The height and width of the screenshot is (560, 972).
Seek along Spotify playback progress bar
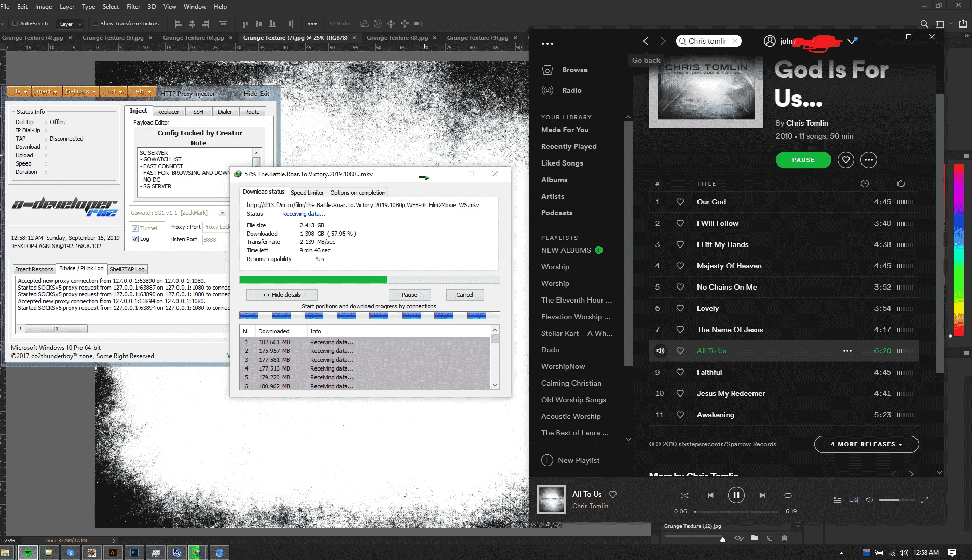tap(736, 511)
